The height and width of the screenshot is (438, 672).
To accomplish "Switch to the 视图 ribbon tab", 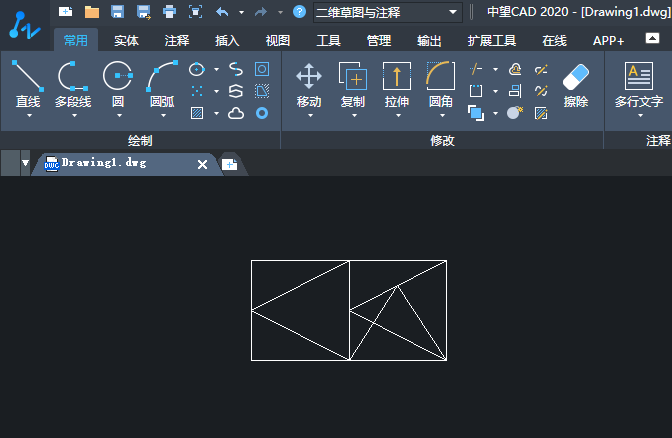I will point(278,41).
